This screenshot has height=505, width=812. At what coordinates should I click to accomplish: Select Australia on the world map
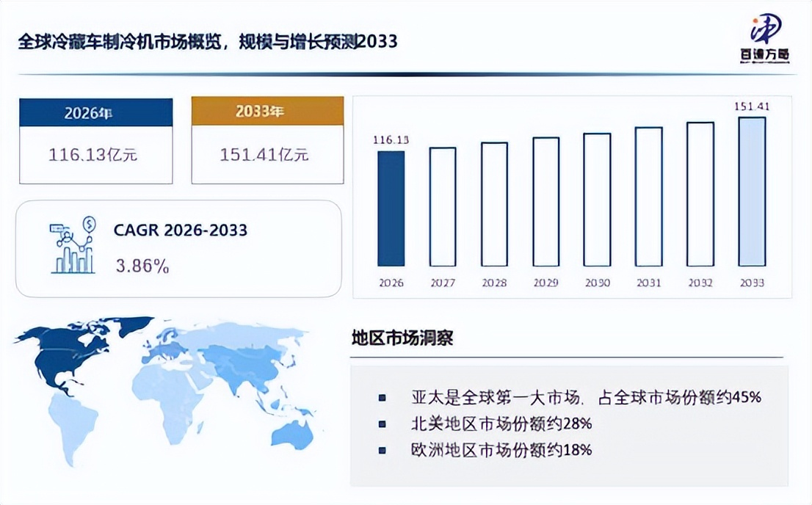(x=293, y=434)
